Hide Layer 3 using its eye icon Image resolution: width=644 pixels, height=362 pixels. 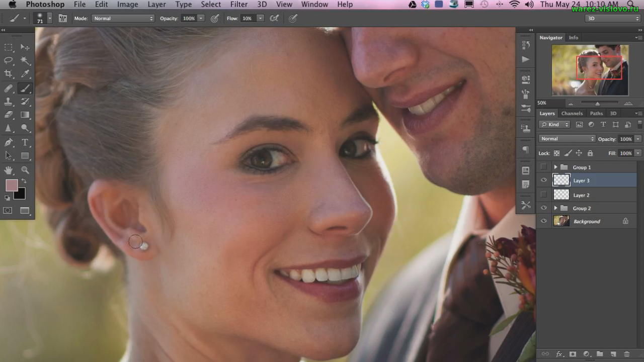[543, 180]
